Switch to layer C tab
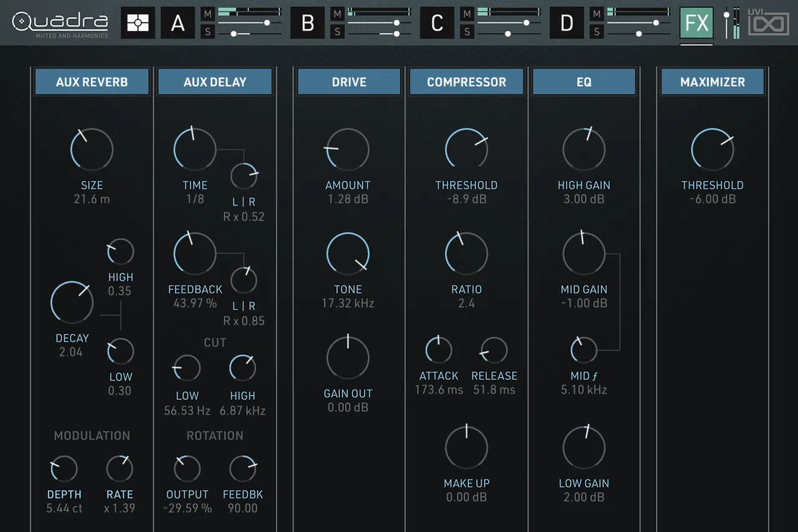Image resolution: width=798 pixels, height=532 pixels. tap(437, 23)
